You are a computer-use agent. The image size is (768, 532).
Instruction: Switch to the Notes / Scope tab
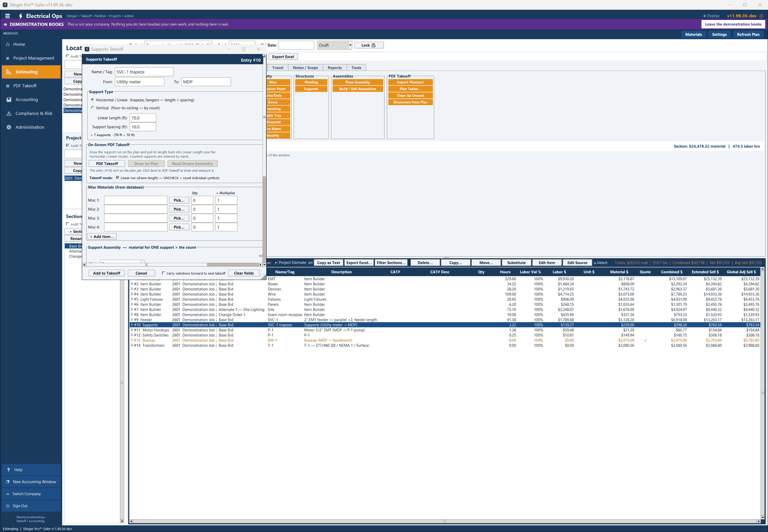coord(305,68)
